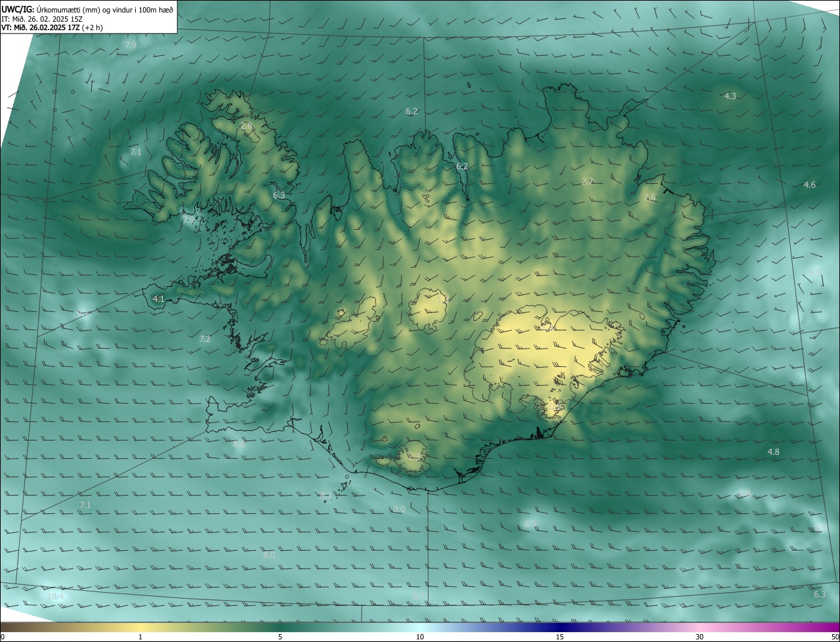Screen dimensions: 840x642
Task: Click the 8.5 value label
Action: 530,523
